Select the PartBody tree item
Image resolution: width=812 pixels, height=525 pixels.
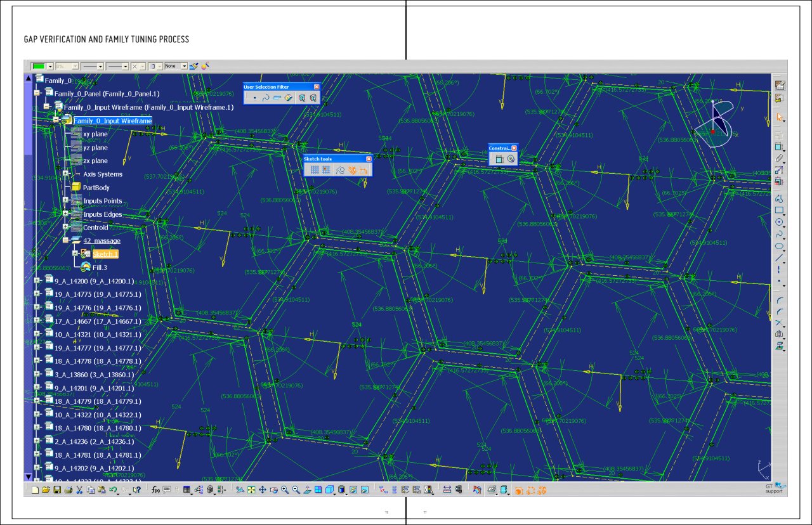(96, 188)
